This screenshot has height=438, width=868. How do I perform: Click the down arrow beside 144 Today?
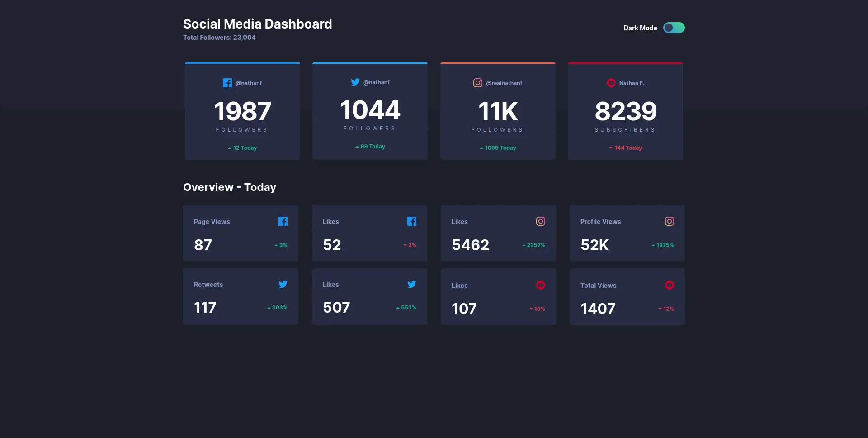610,148
